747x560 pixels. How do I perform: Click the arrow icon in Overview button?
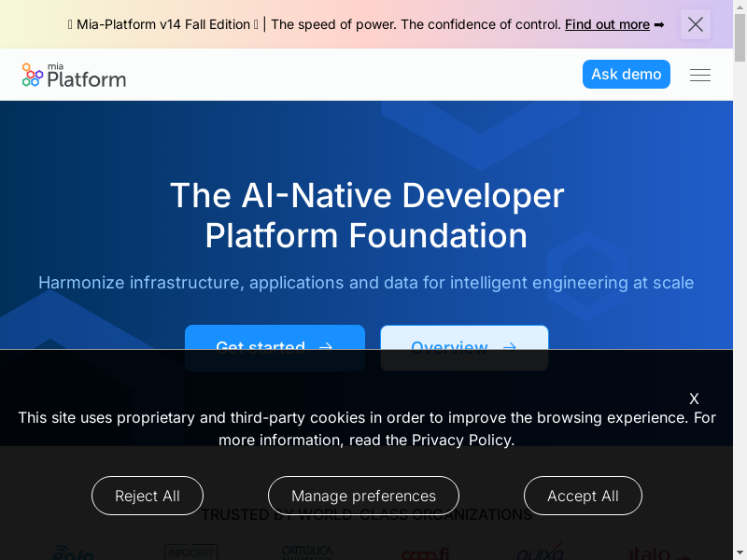click(x=510, y=347)
